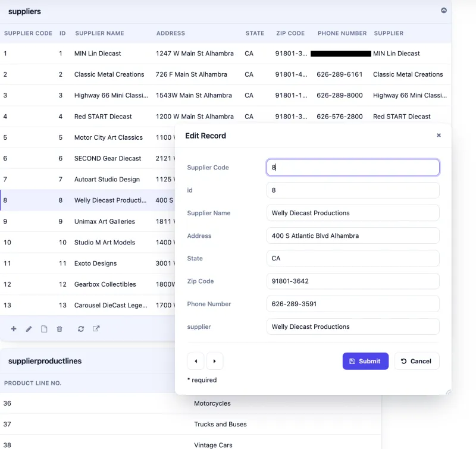Click the add record plus icon

14,328
